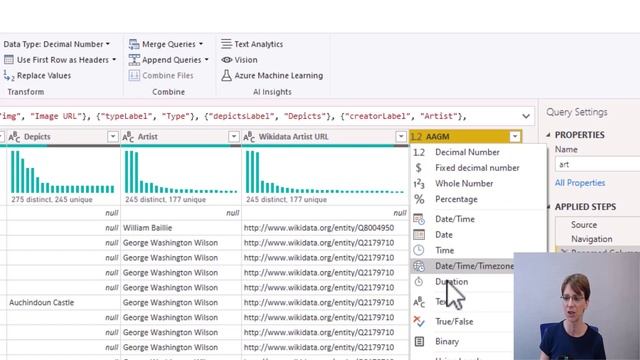
Task: Click the Replace Values button
Action: coord(37,76)
